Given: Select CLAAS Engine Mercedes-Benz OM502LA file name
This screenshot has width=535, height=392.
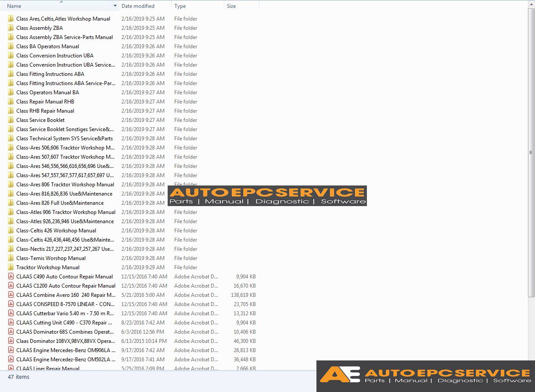Looking at the screenshot, I should coord(66,360).
